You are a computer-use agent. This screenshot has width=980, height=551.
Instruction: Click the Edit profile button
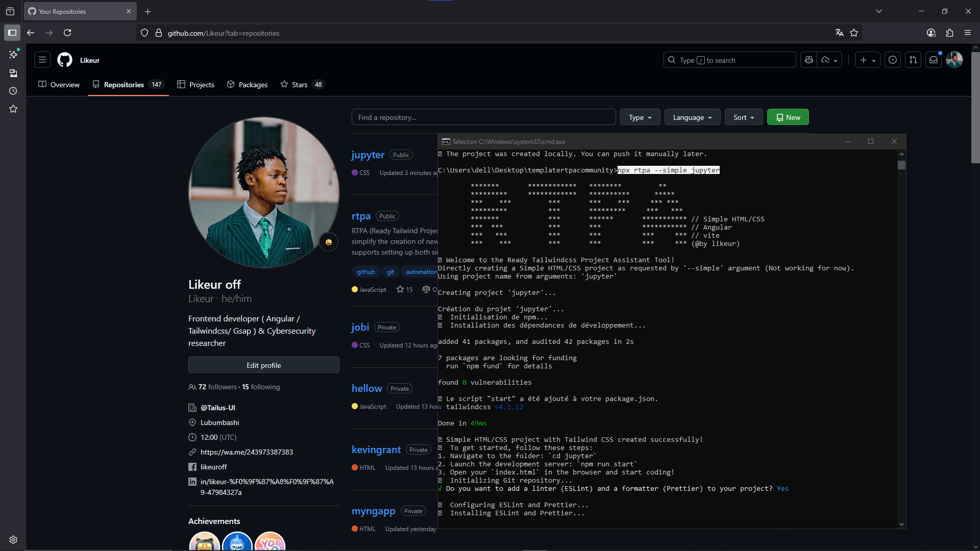pyautogui.click(x=263, y=365)
